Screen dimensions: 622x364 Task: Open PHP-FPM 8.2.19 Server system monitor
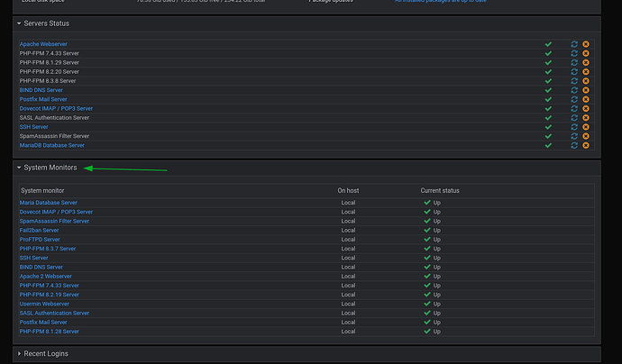click(x=50, y=295)
